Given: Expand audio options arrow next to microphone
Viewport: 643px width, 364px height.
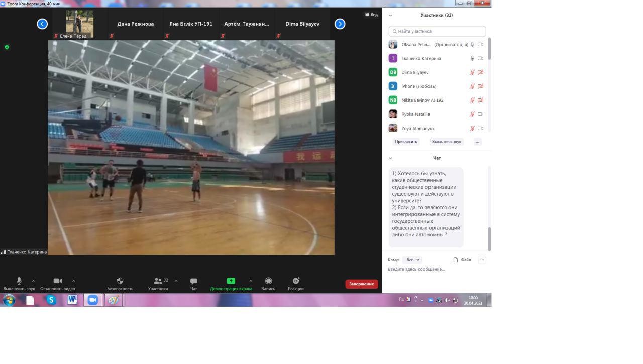Looking at the screenshot, I should click(33, 281).
